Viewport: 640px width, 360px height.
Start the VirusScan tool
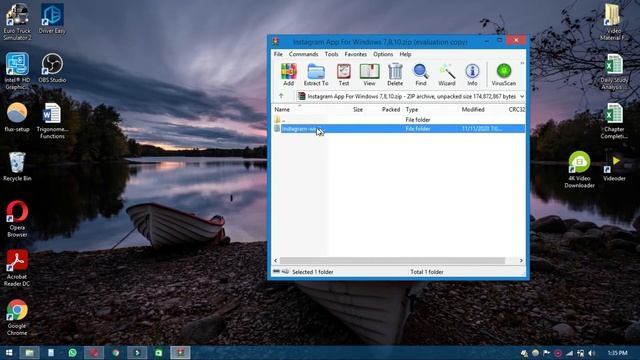click(x=504, y=75)
